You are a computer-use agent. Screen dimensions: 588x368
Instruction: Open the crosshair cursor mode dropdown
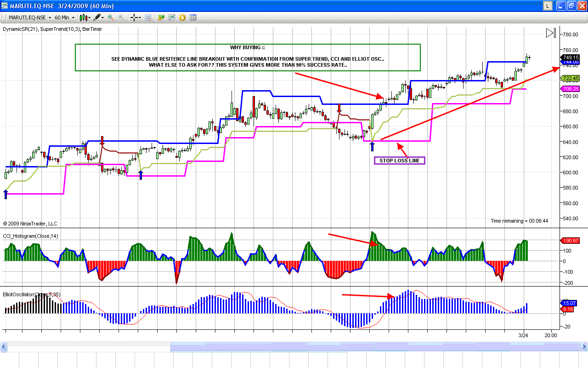coord(136,17)
